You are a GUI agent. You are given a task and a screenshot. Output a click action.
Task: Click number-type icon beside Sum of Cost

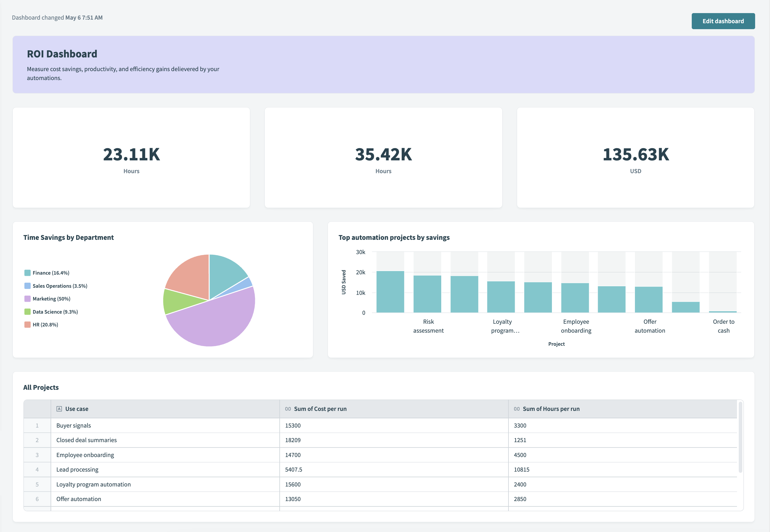click(x=288, y=409)
